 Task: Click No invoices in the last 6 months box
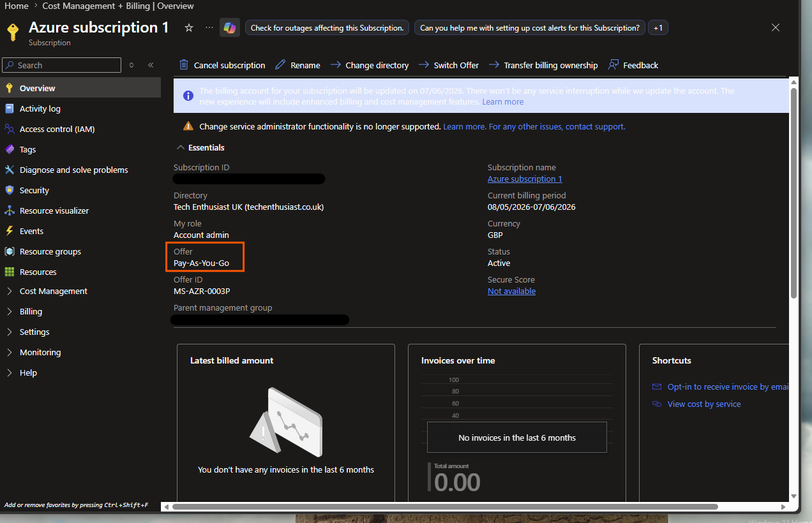517,438
